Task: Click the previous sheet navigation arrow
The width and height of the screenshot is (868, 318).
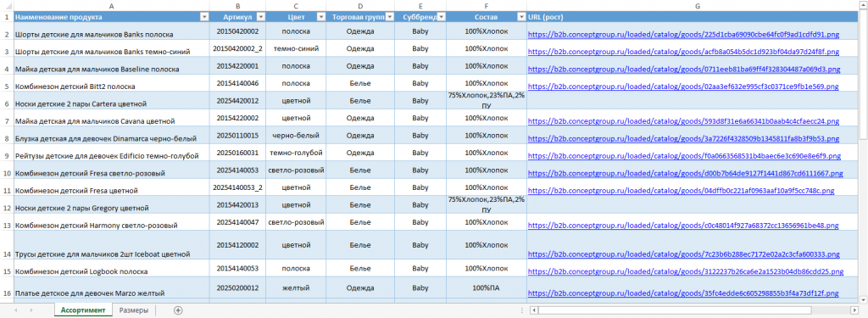Action: click(15, 310)
